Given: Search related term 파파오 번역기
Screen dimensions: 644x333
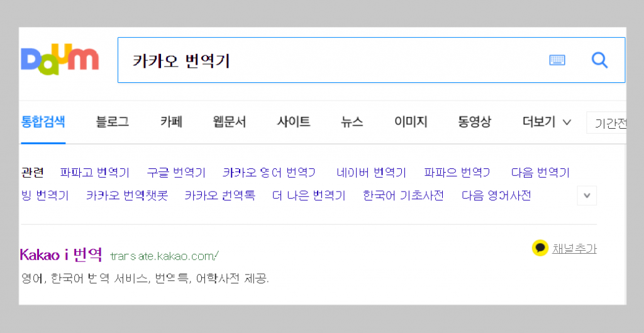Looking at the screenshot, I should point(457,173).
